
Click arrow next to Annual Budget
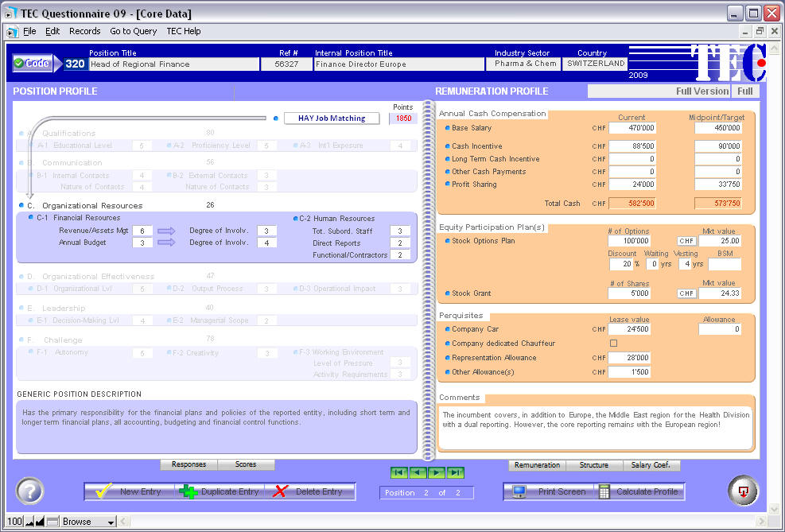point(166,243)
